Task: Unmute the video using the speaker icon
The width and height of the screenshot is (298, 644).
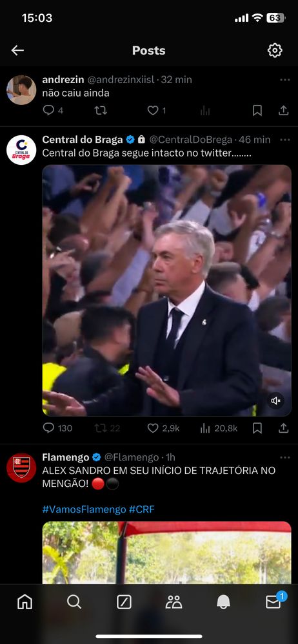Action: click(276, 401)
